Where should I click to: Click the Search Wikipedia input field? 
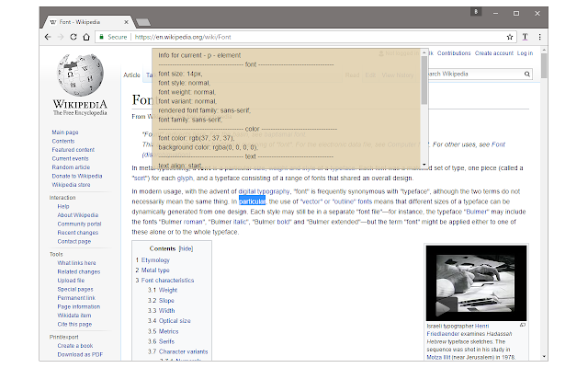475,74
